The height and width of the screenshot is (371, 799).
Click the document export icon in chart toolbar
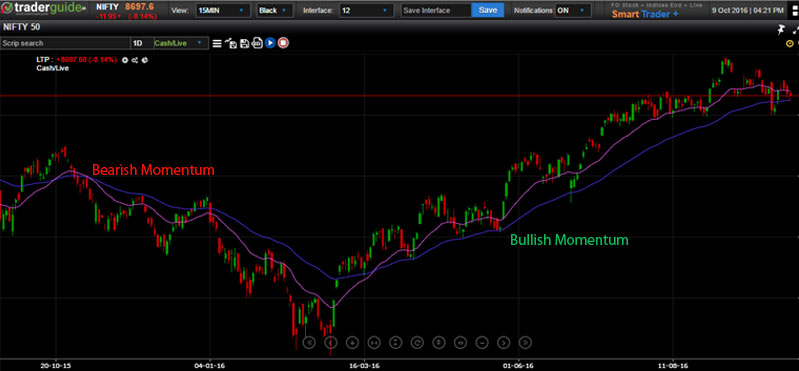pos(257,43)
